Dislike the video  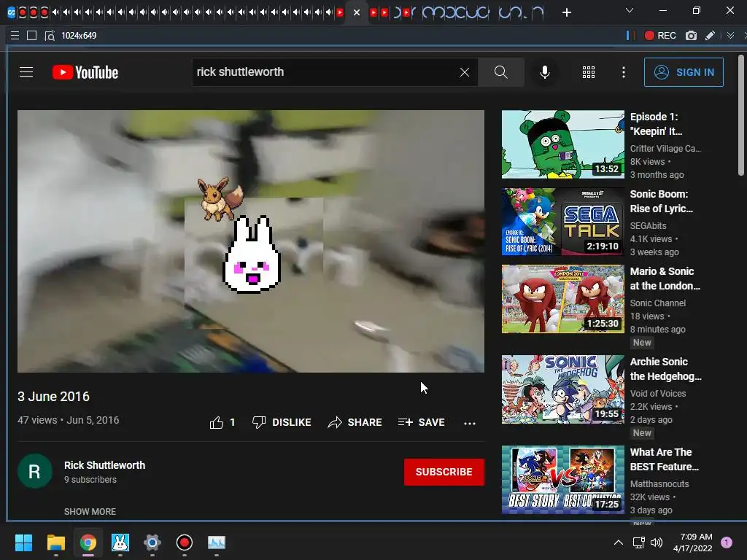click(x=282, y=422)
